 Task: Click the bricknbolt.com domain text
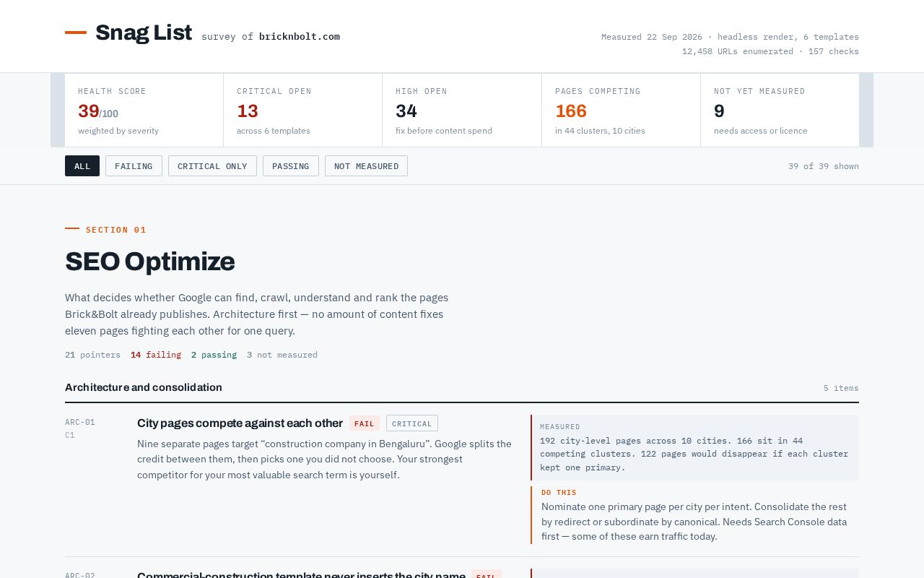point(300,37)
